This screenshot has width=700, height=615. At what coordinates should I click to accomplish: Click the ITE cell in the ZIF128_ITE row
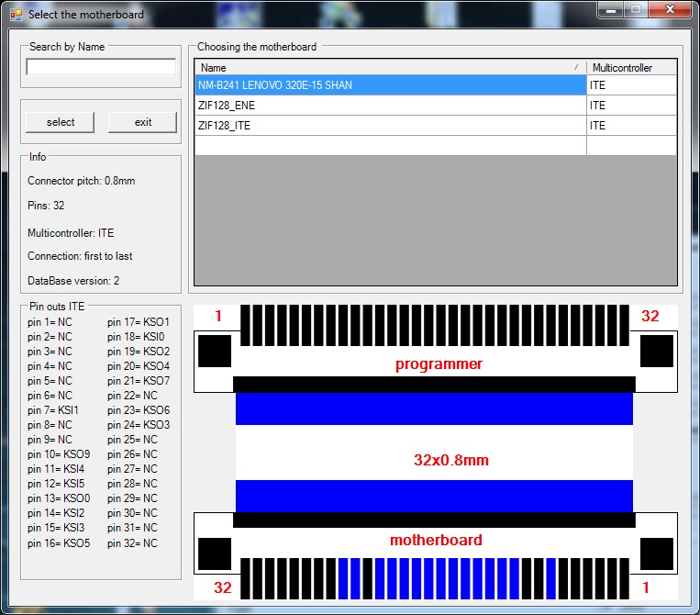[632, 126]
